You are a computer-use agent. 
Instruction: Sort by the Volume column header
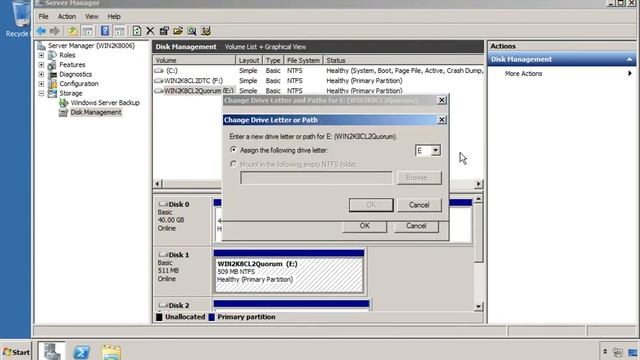click(194, 60)
